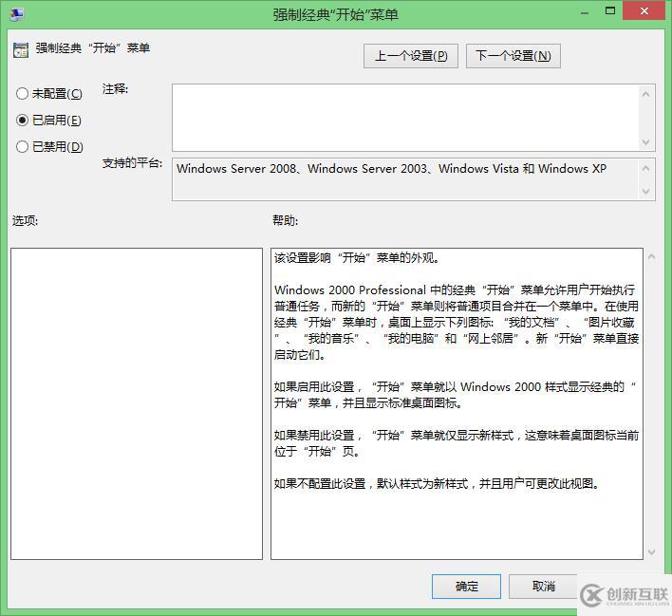The height and width of the screenshot is (616, 672).
Task: Click the 帮助: label
Action: [285, 221]
